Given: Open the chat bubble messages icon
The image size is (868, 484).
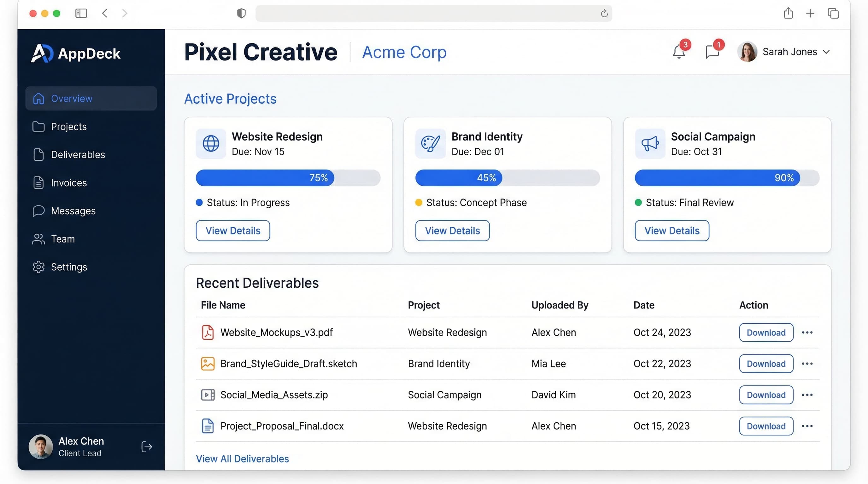Looking at the screenshot, I should [x=712, y=52].
